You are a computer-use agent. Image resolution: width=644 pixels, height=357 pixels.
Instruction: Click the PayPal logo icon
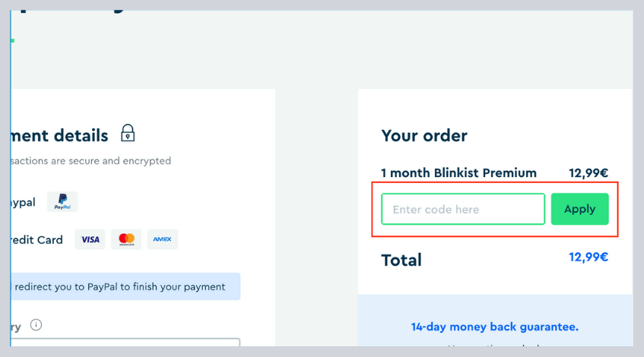pos(62,202)
